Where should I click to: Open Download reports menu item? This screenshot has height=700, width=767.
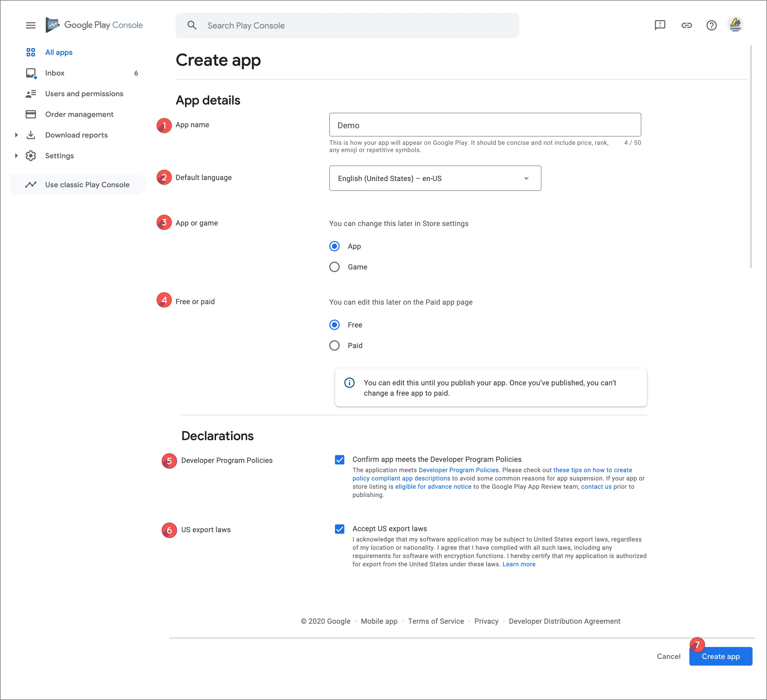pos(77,135)
